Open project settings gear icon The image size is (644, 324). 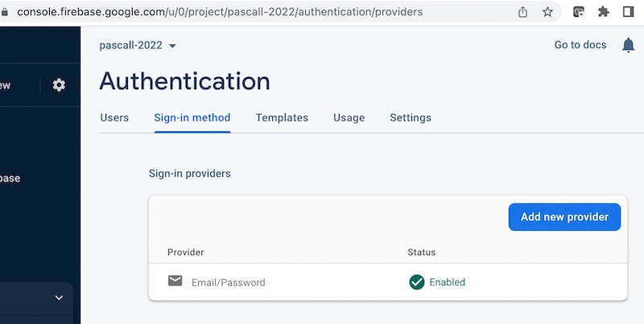[x=59, y=85]
